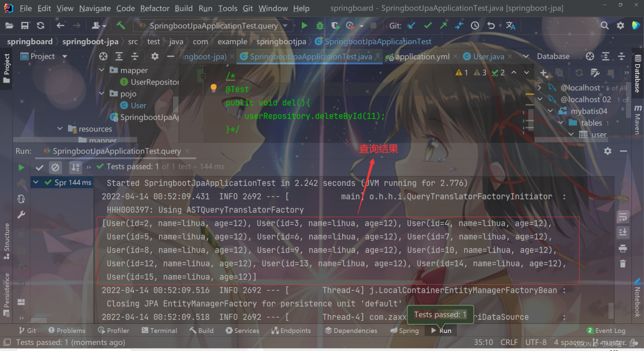Collapse the pojo folder in Project tree
Viewport: 644px width, 351px height.
pos(102,94)
